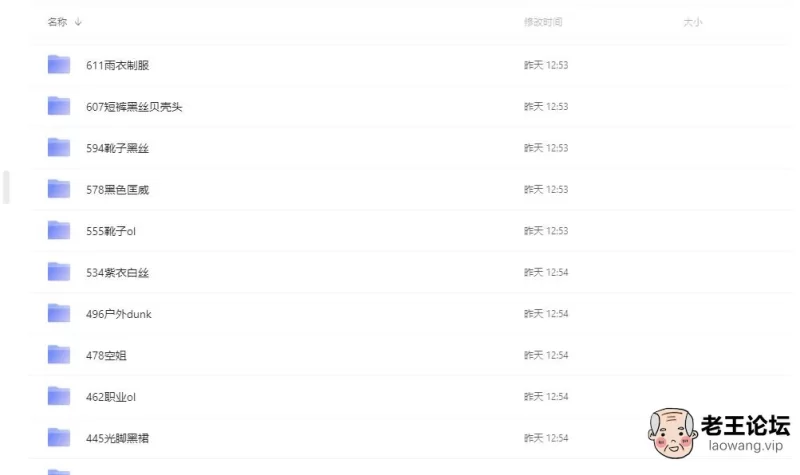Open folder named 607短裤黑丝贝壳头

(x=134, y=107)
